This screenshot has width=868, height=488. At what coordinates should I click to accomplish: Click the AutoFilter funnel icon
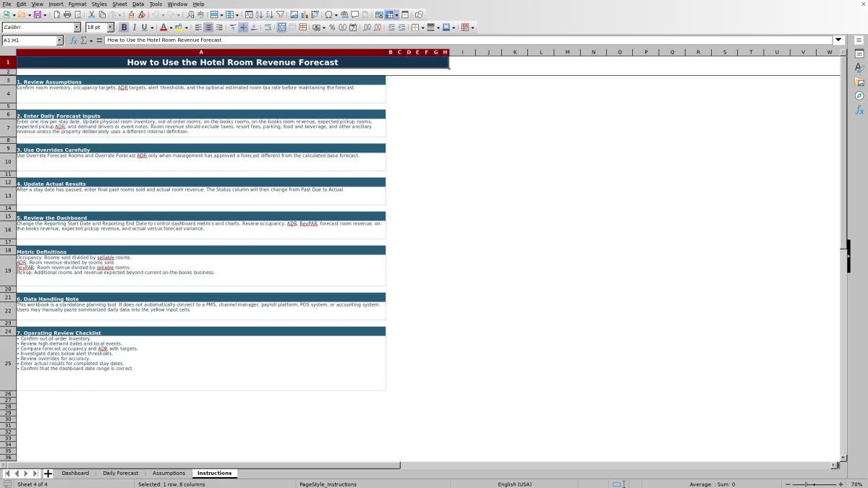click(x=279, y=14)
